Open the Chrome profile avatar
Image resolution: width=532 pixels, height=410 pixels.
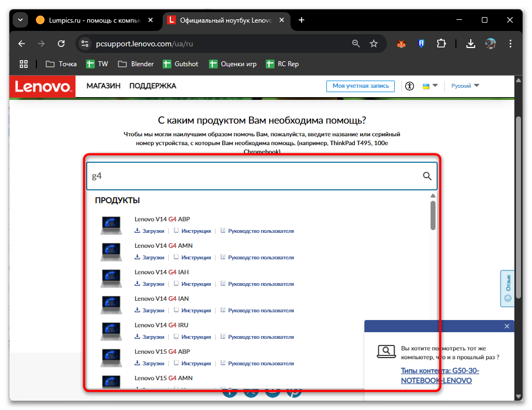tap(490, 44)
